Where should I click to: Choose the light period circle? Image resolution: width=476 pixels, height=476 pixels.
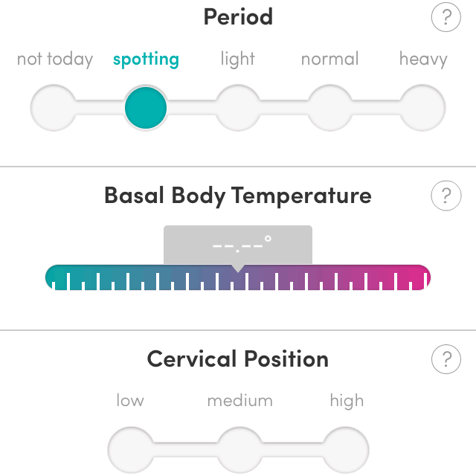tap(237, 108)
